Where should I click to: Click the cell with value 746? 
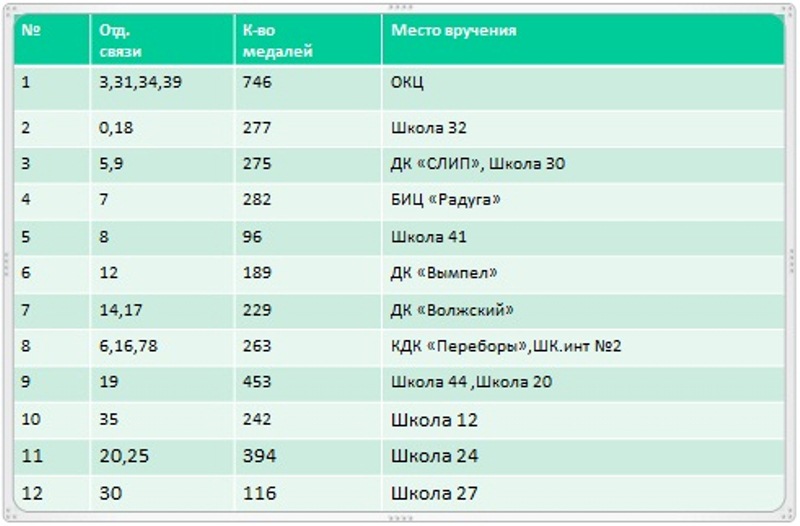tap(308, 88)
